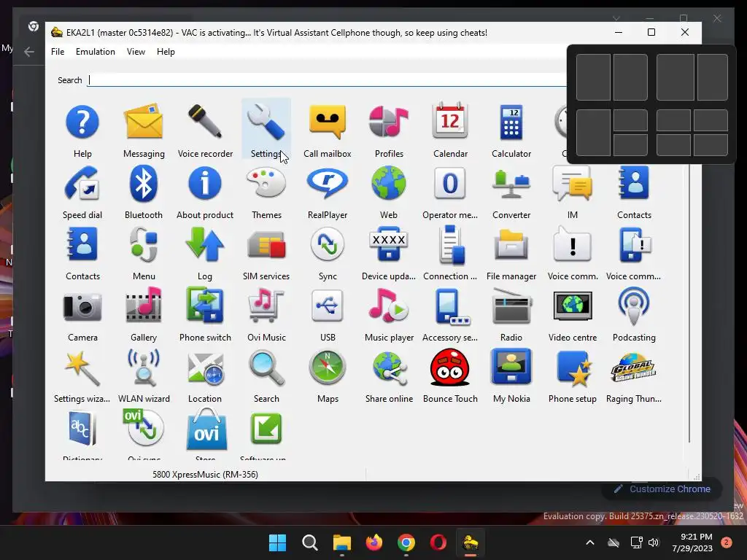Image resolution: width=747 pixels, height=560 pixels.
Task: Launch the Settings wizard app
Action: point(82,367)
